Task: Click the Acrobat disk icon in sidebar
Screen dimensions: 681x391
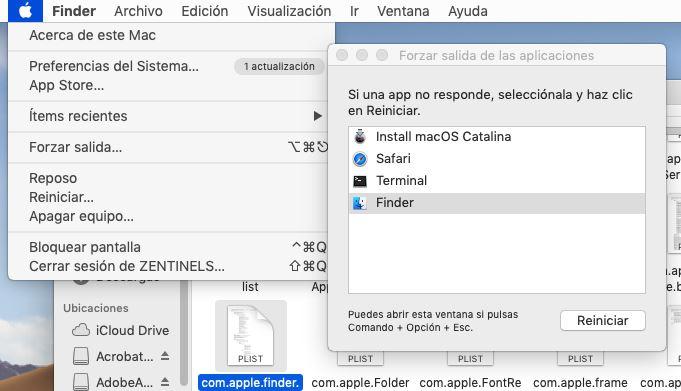Action: coord(81,356)
